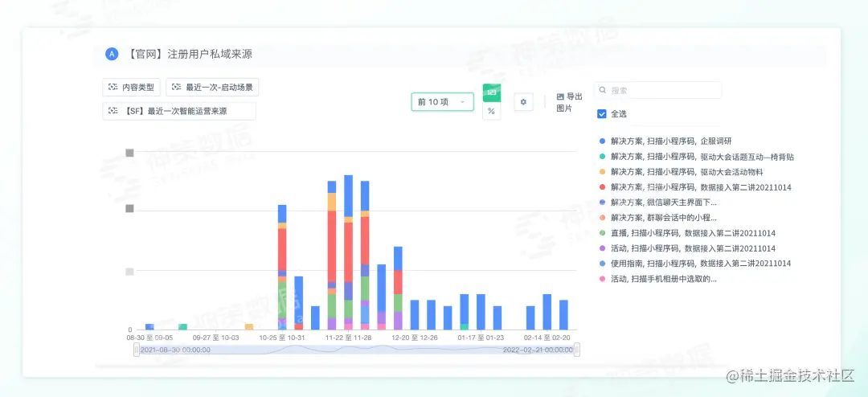Click the 【SF】最近一次智能运营来源 grouping tag
Image resolution: width=868 pixels, height=397 pixels.
pos(179,111)
